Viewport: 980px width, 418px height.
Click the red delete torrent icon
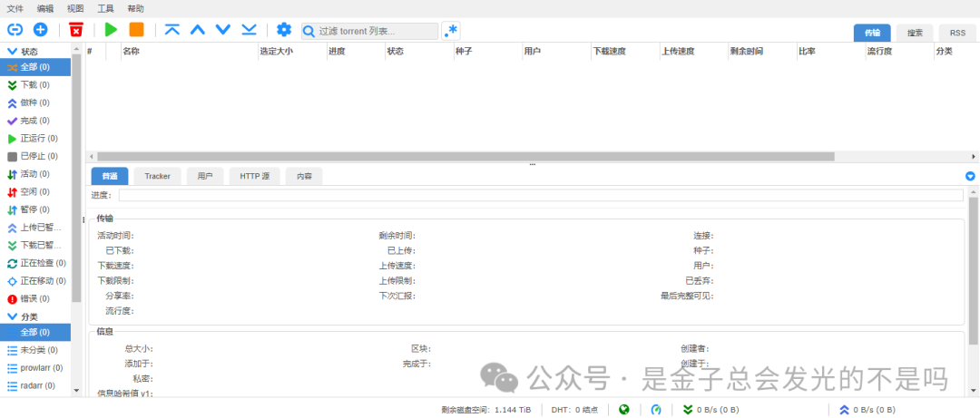[76, 30]
